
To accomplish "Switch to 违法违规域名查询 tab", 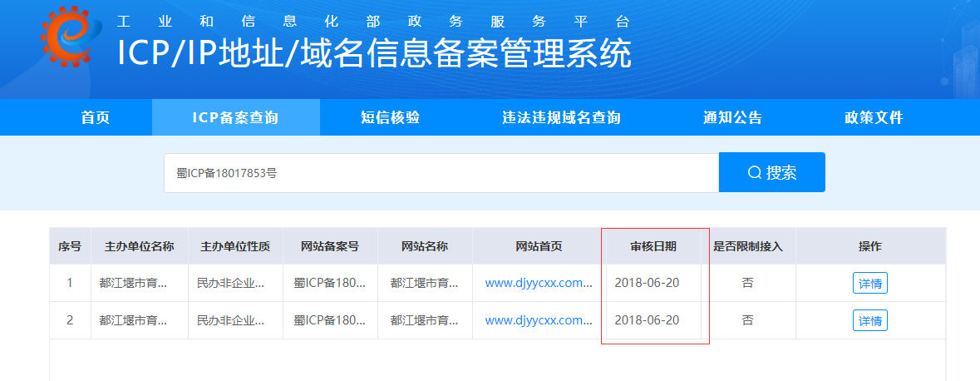I will [561, 117].
